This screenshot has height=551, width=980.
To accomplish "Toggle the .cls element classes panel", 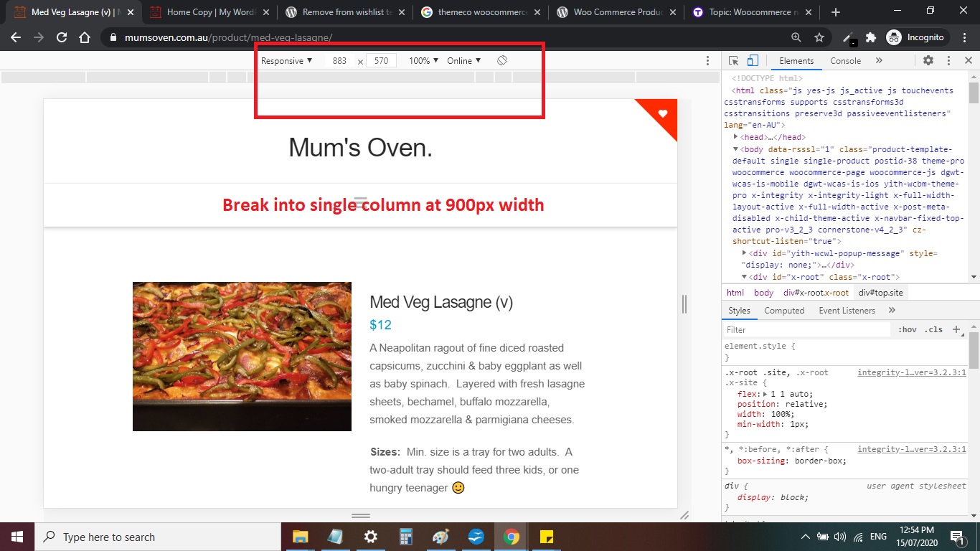I will pos(933,329).
